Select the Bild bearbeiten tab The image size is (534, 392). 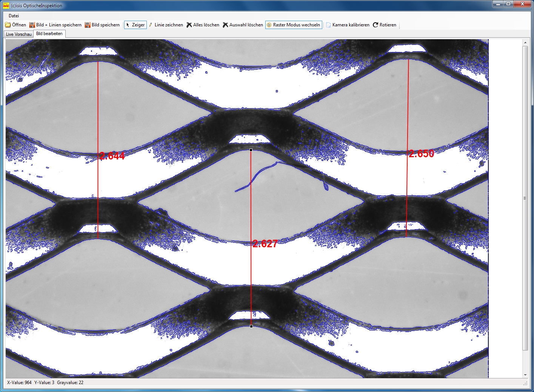[x=49, y=34]
